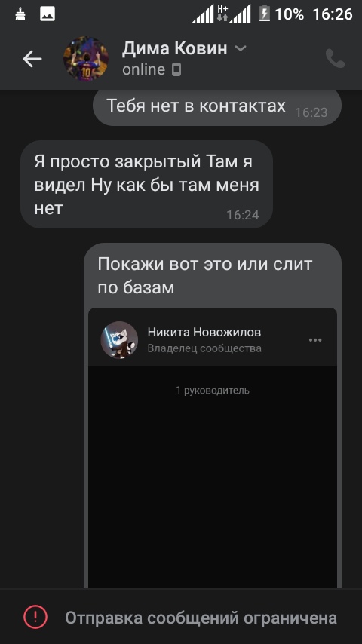Select the message 'Я просто закрытый Там я видел'
The height and width of the screenshot is (644, 362).
click(147, 185)
